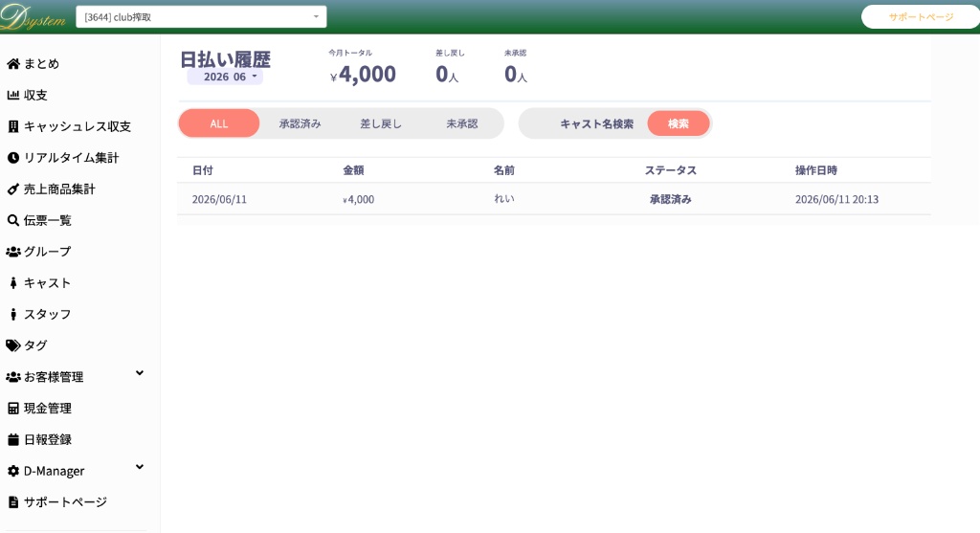Select the 未承認 filter tab
980x533 pixels.
(462, 123)
